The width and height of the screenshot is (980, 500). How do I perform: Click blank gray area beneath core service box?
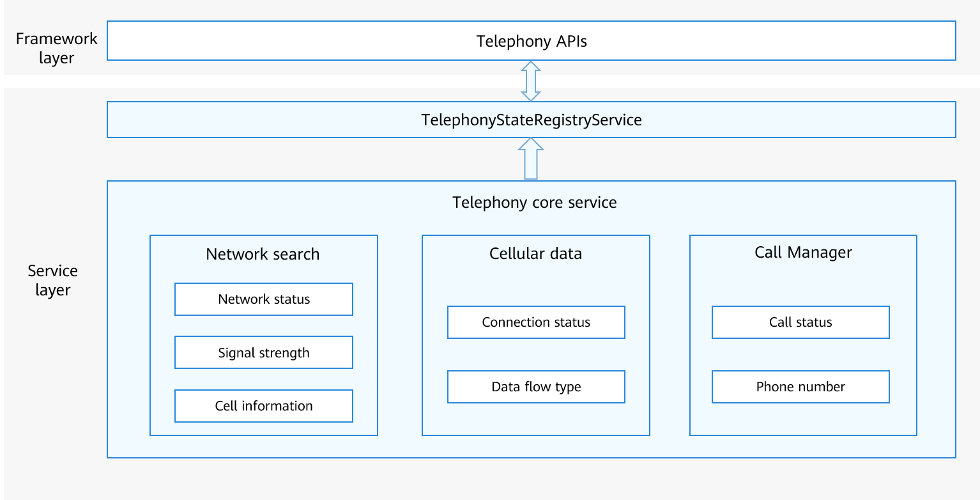coord(531,478)
